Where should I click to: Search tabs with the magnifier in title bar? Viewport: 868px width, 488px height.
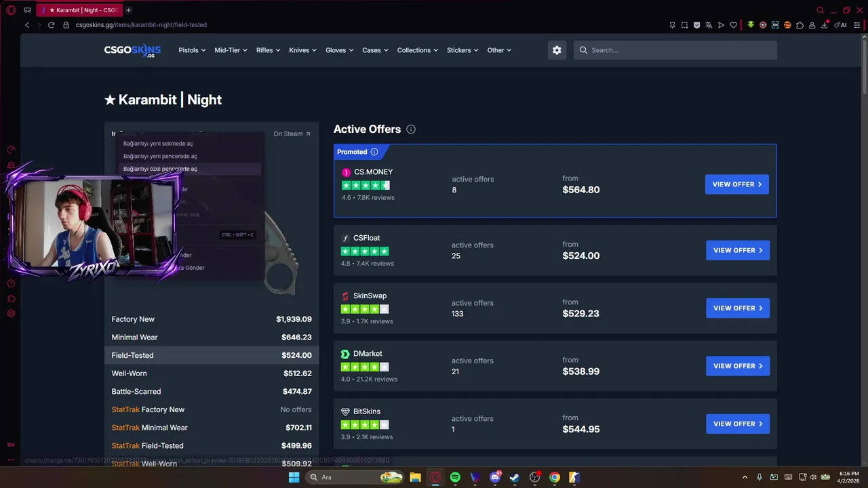pyautogui.click(x=820, y=10)
